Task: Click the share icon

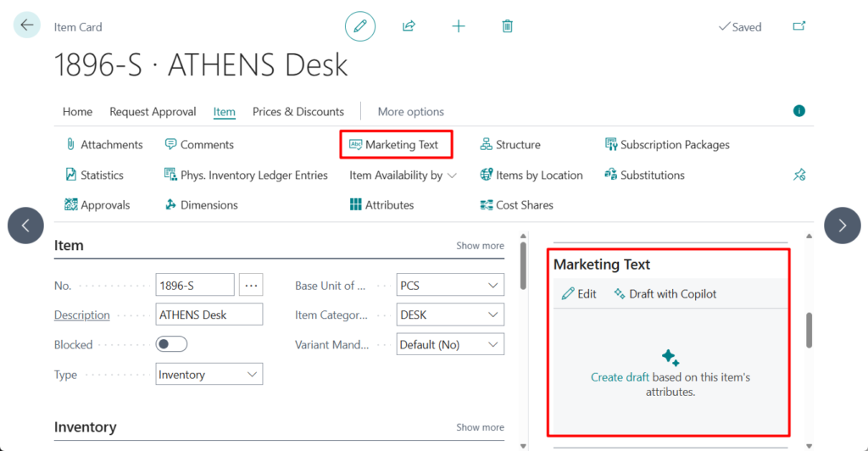Action: 409,26
